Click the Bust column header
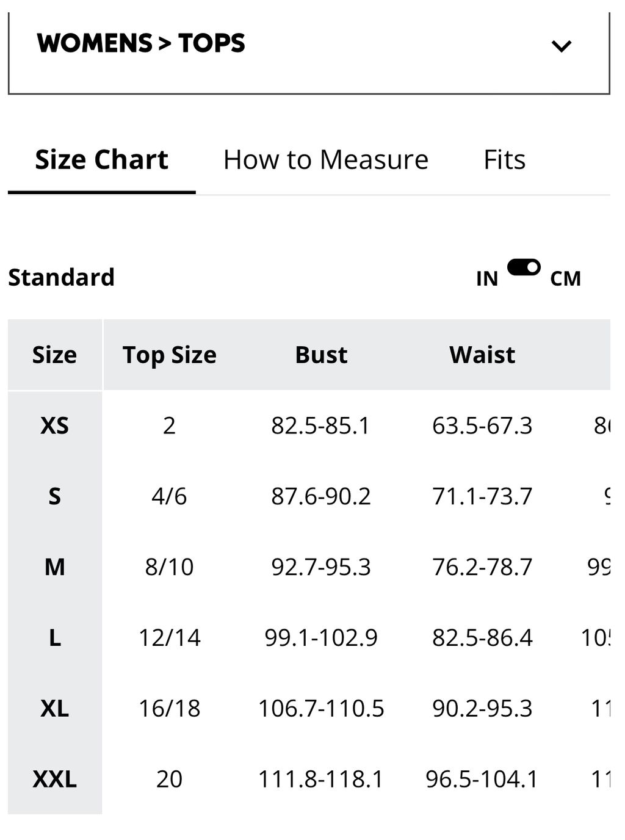The height and width of the screenshot is (840, 625). pos(321,355)
